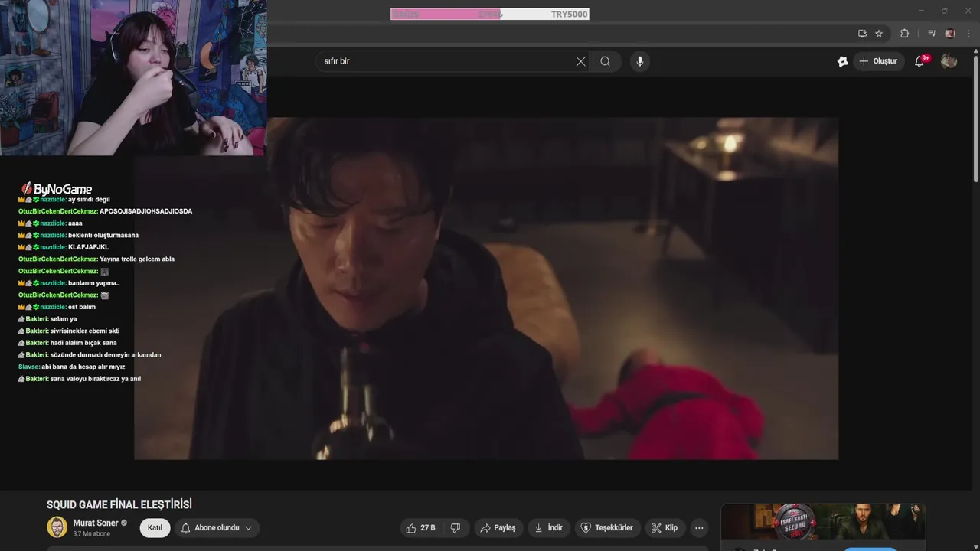This screenshot has height=551, width=980.
Task: Open the browser three-dot menu
Action: click(x=969, y=34)
